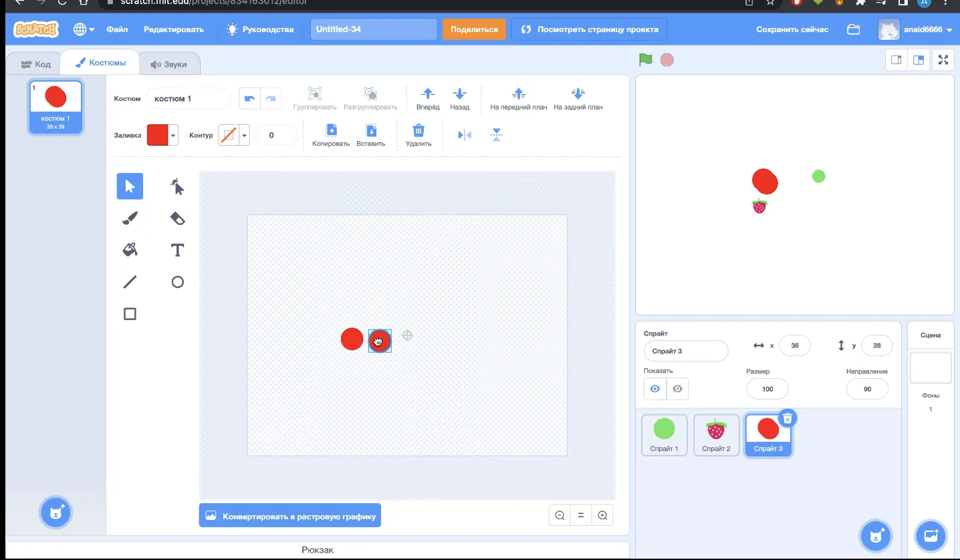Select the Eraser tool

(177, 218)
